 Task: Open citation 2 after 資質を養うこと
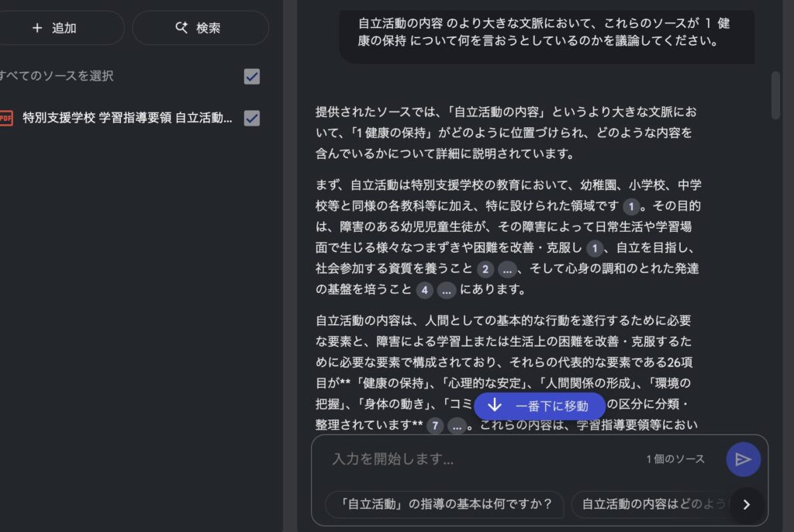point(485,269)
